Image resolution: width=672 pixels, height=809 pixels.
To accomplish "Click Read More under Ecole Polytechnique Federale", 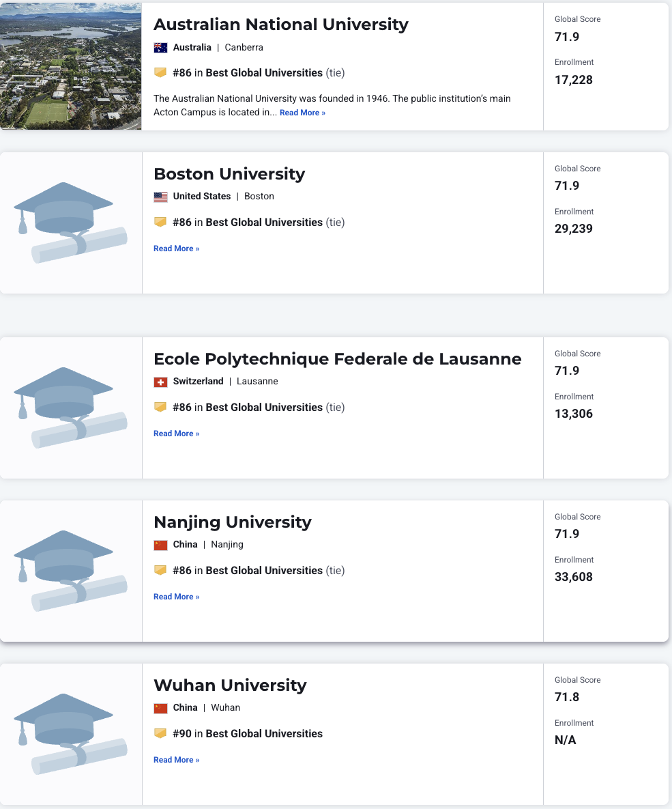I will pos(176,434).
